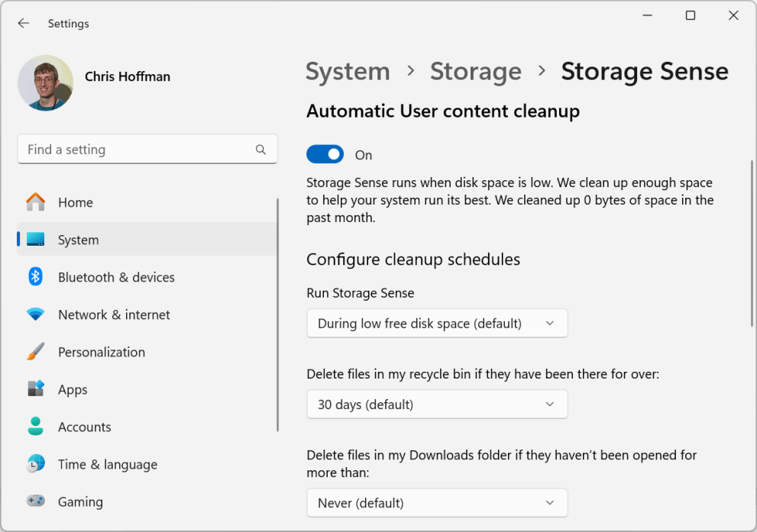
Task: Click the Home house icon
Action: [35, 202]
